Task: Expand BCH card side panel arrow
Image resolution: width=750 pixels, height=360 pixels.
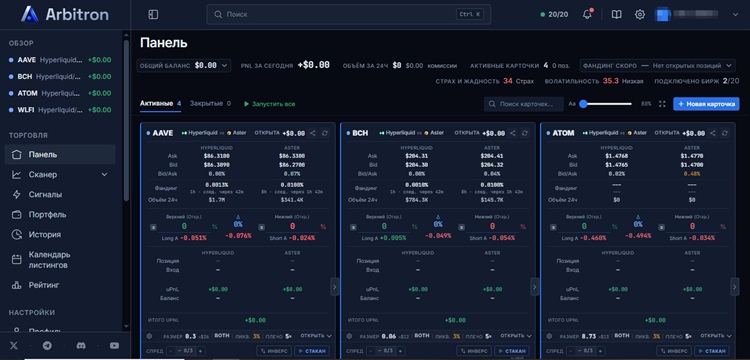Action: pyautogui.click(x=535, y=287)
